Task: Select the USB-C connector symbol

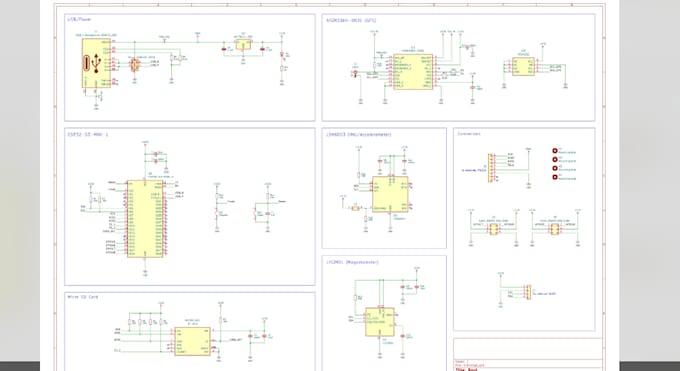Action: [x=96, y=63]
